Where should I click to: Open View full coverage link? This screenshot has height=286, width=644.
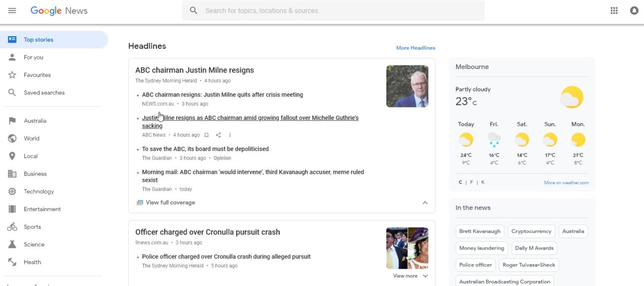click(x=170, y=203)
